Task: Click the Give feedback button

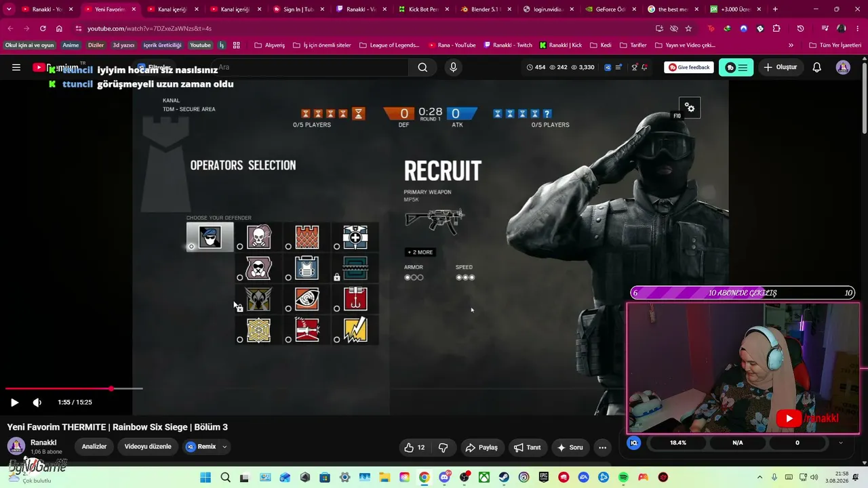Action: tap(689, 67)
